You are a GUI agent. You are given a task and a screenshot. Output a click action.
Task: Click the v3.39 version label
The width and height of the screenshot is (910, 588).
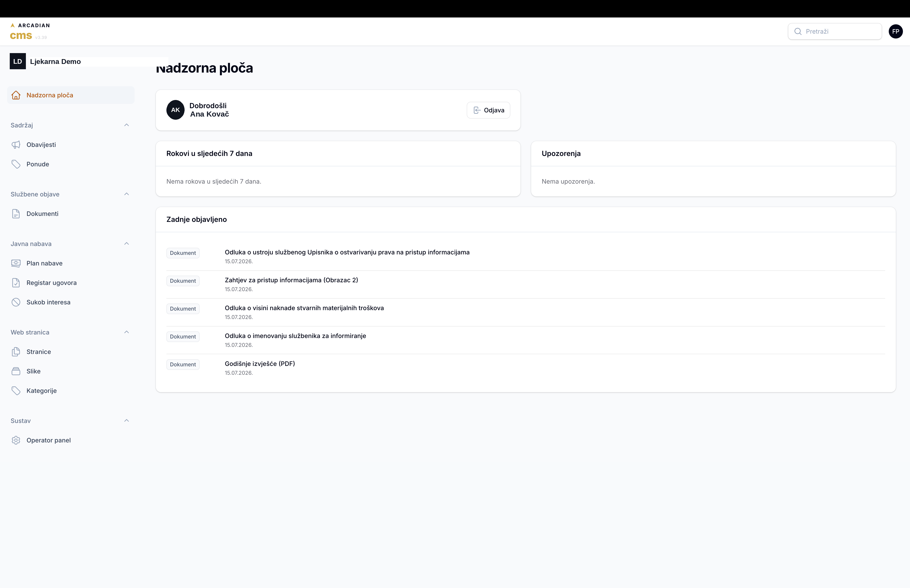point(41,37)
